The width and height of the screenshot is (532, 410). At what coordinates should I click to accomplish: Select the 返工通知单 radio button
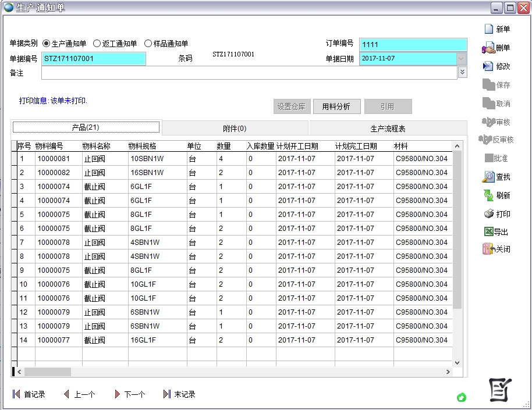(97, 44)
